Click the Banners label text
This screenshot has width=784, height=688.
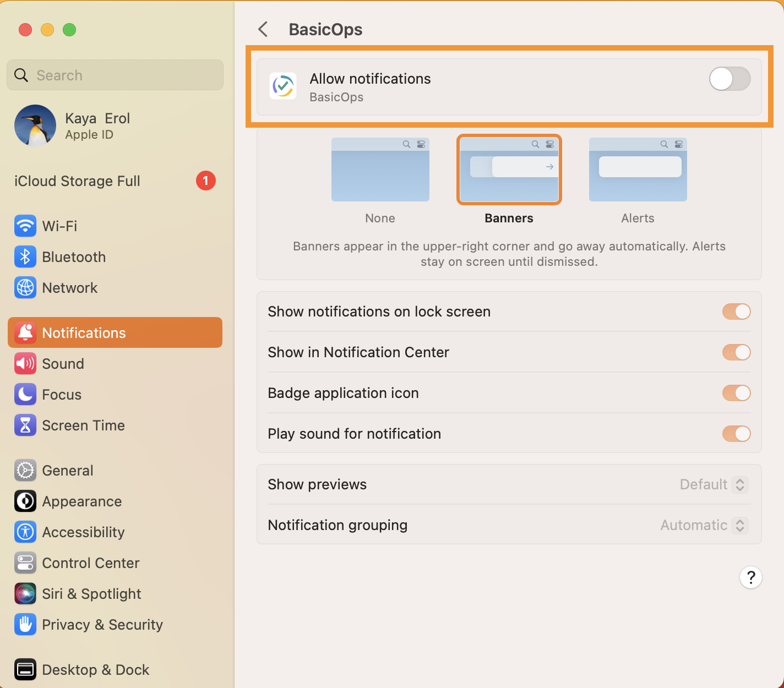[x=509, y=218]
